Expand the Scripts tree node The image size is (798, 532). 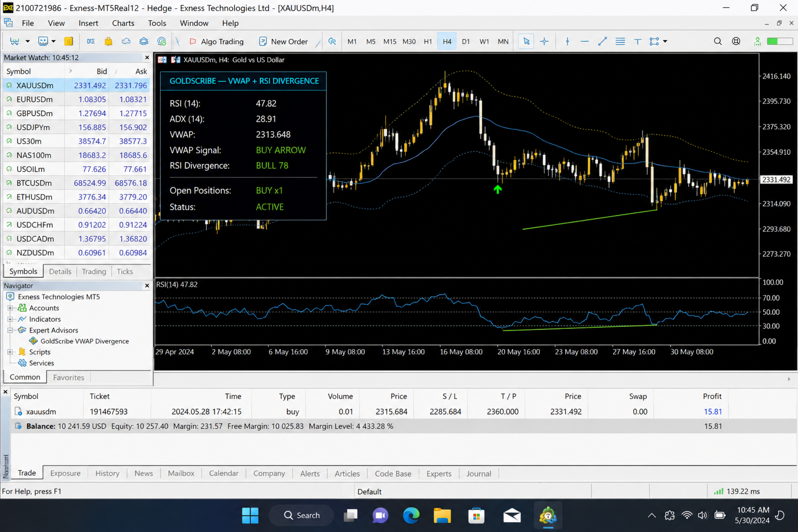(10, 352)
